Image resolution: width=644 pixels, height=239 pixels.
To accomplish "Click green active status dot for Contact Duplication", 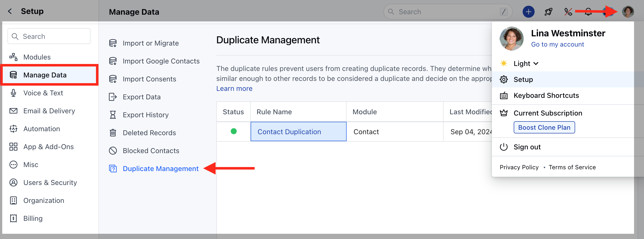I will [233, 131].
